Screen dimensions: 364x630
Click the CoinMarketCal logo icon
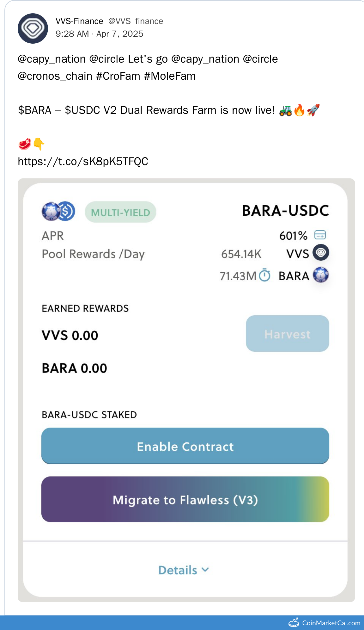click(294, 622)
